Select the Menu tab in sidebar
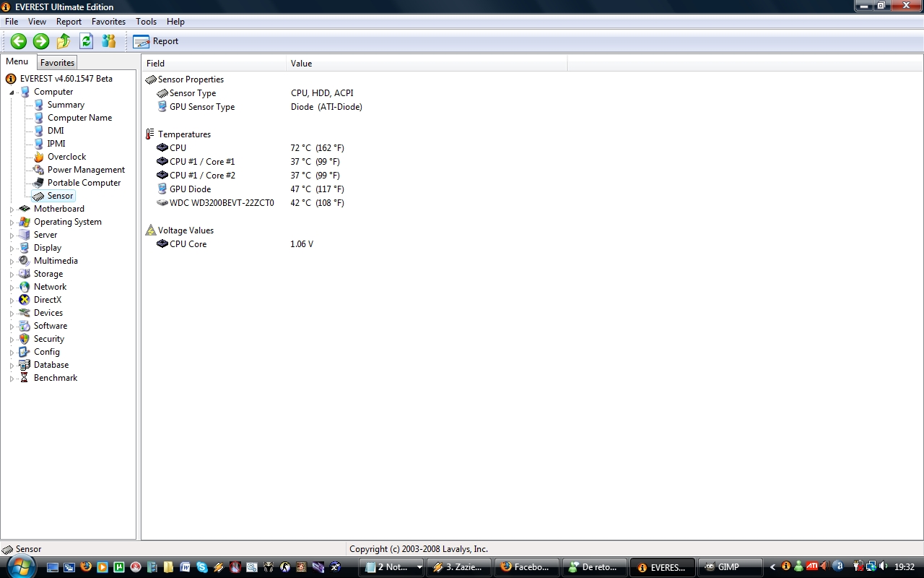The image size is (924, 578). point(17,62)
